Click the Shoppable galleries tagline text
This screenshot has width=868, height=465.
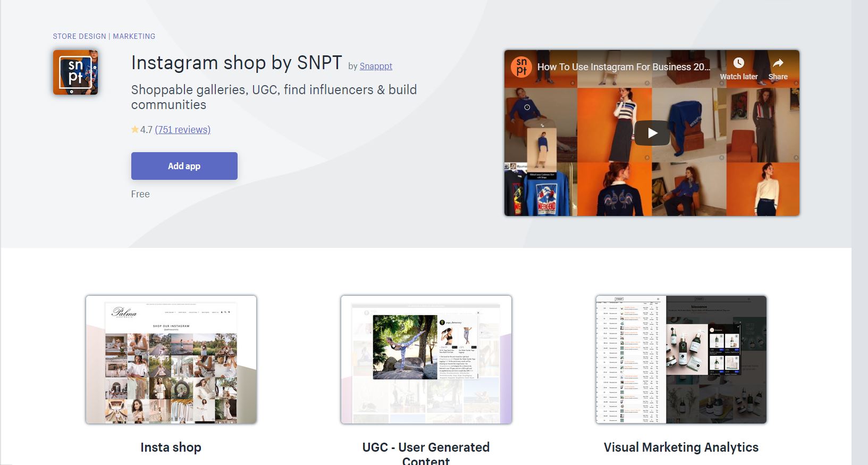pos(274,97)
